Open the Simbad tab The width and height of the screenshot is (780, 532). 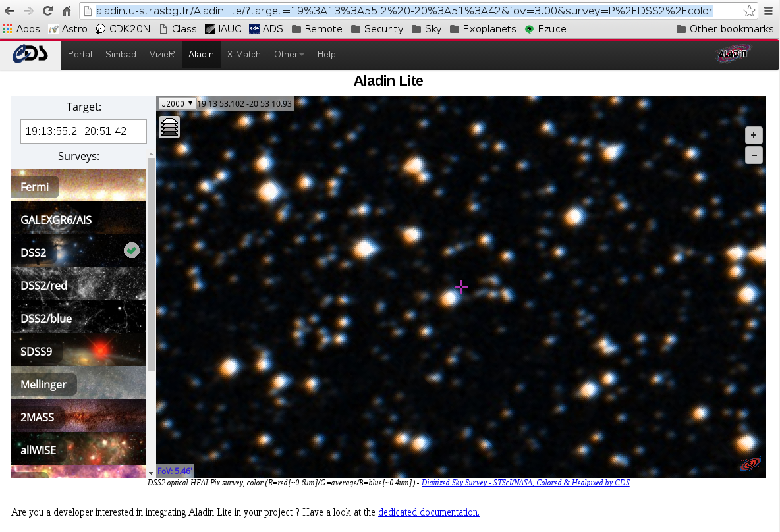121,54
